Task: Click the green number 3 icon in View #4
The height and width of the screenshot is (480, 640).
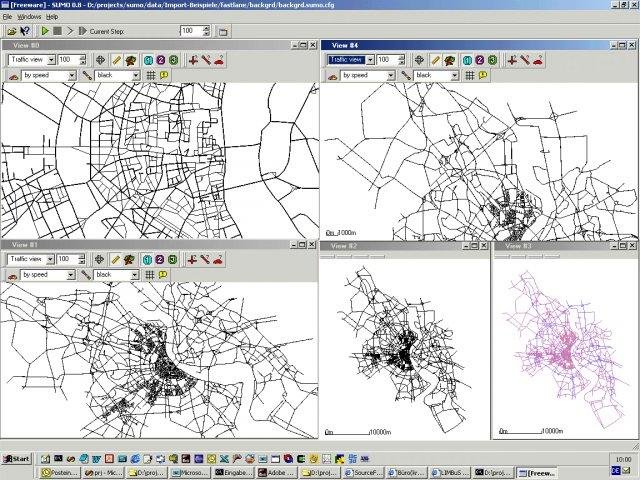Action: pyautogui.click(x=494, y=60)
